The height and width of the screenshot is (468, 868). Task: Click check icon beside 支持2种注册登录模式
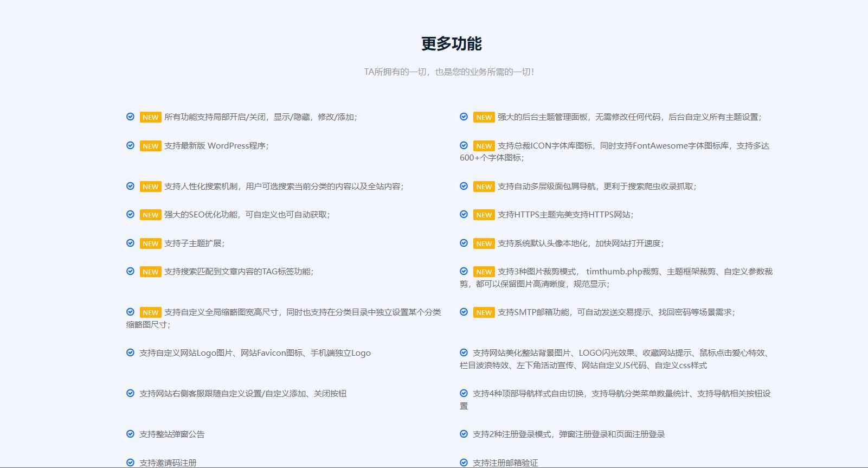tap(464, 434)
